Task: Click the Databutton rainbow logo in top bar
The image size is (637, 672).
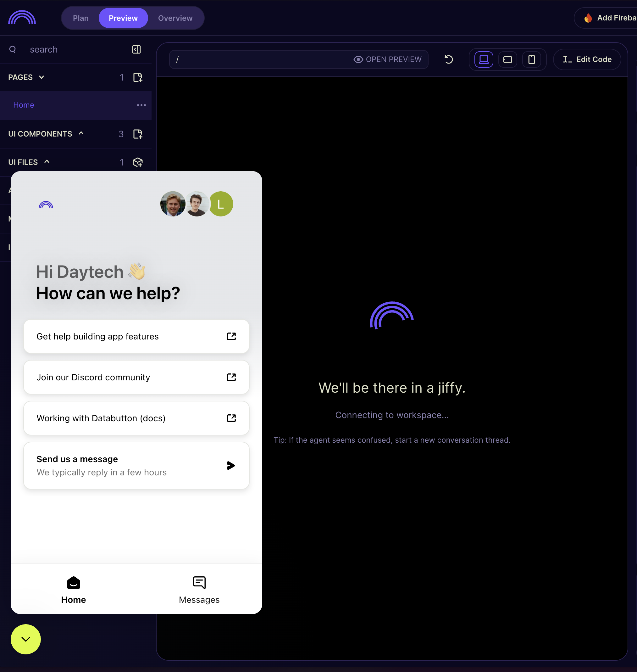Action: [22, 18]
